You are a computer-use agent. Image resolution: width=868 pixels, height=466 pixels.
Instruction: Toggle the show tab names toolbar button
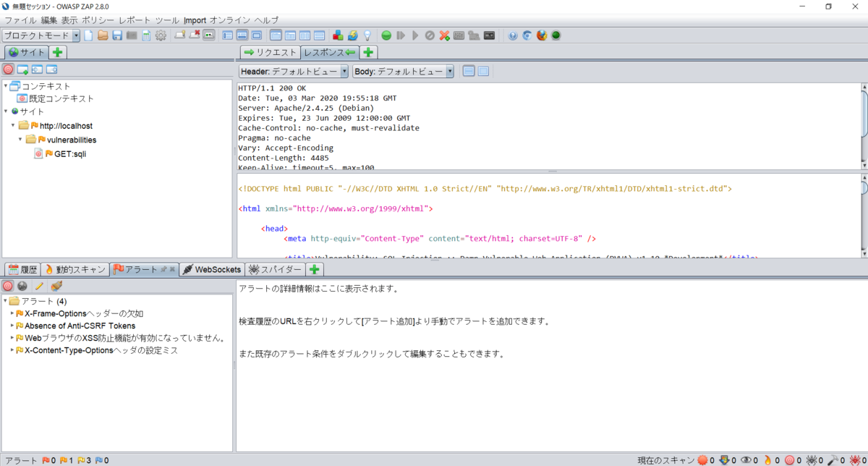[208, 35]
